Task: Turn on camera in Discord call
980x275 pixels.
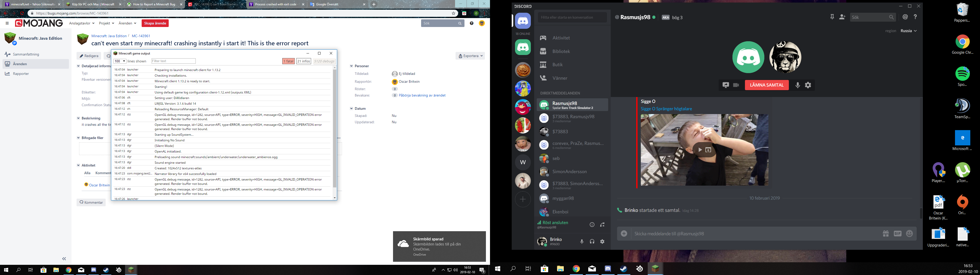Action: 736,85
